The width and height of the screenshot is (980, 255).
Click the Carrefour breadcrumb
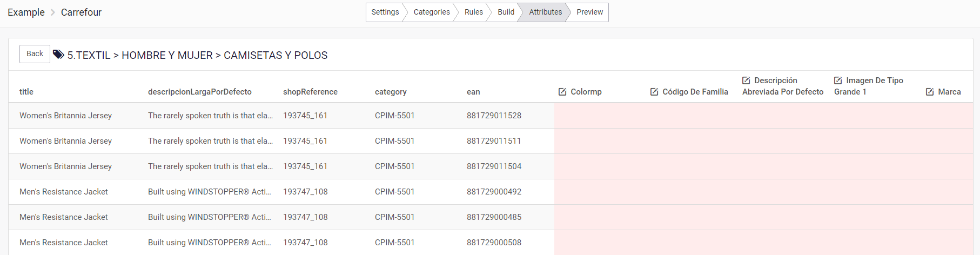point(81,12)
